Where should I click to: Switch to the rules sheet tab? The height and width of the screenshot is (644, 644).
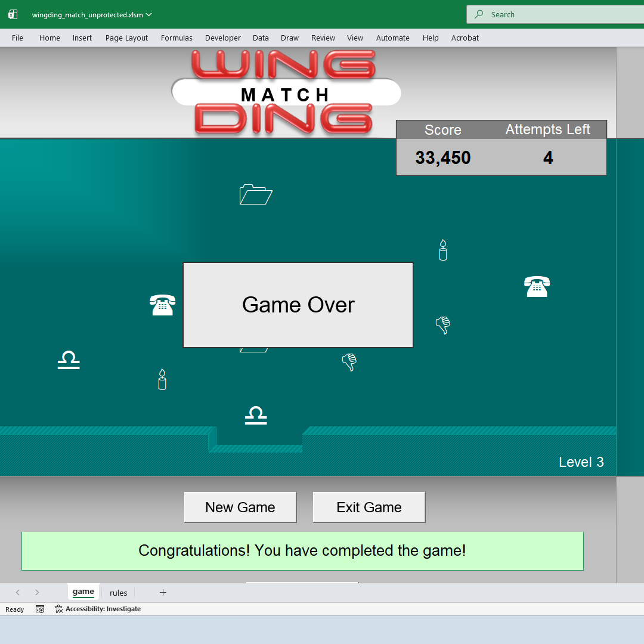(x=118, y=593)
